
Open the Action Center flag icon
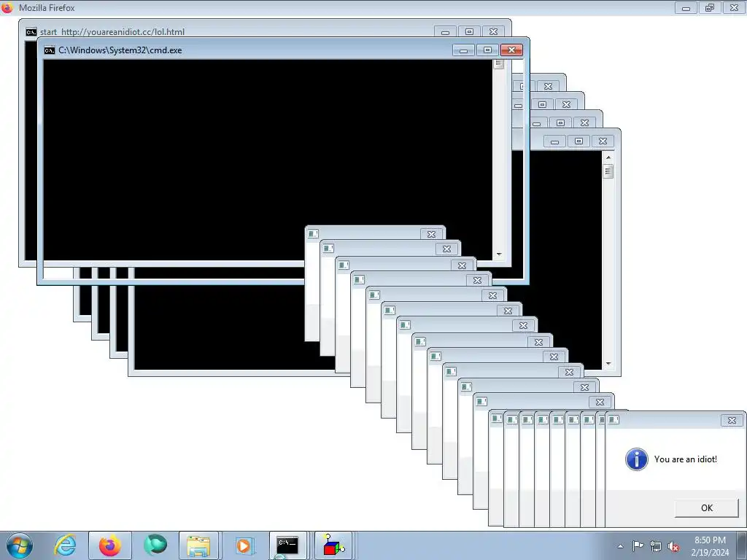click(638, 546)
